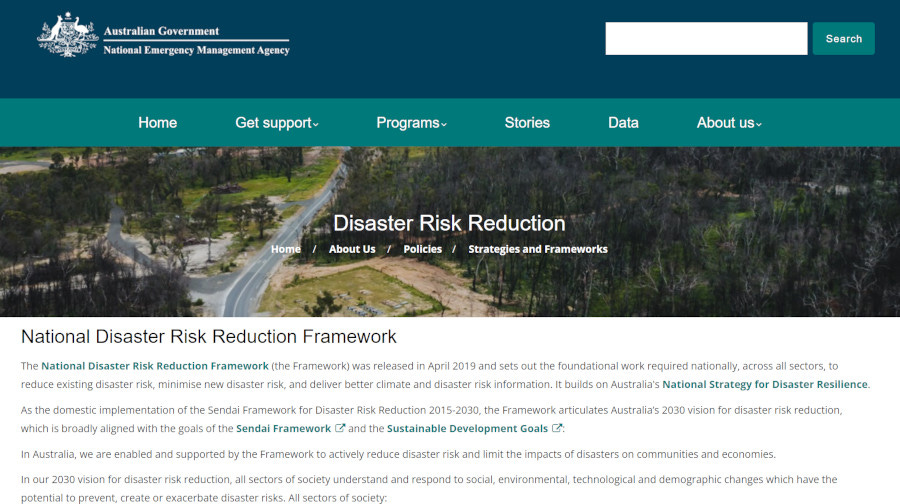Expand the Programs dropdown menu

(x=411, y=123)
